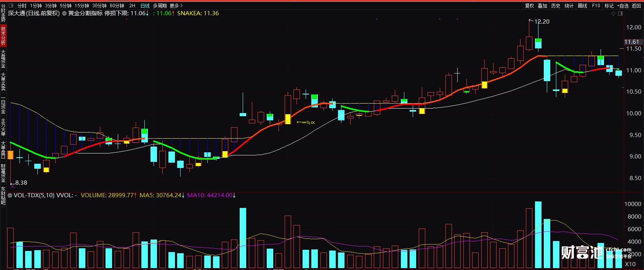Screen dimensions: 644x270
Task: Select the 60分钟 period
Action: (x=117, y=6)
